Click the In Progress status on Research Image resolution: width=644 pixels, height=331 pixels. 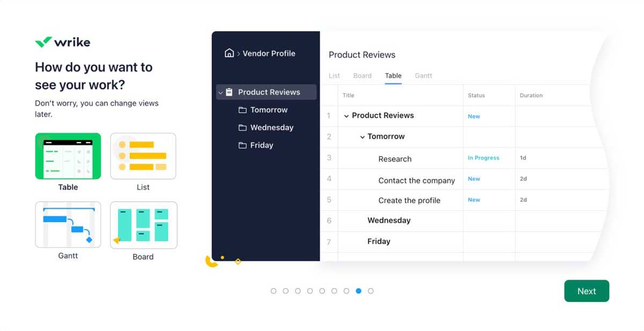click(484, 158)
